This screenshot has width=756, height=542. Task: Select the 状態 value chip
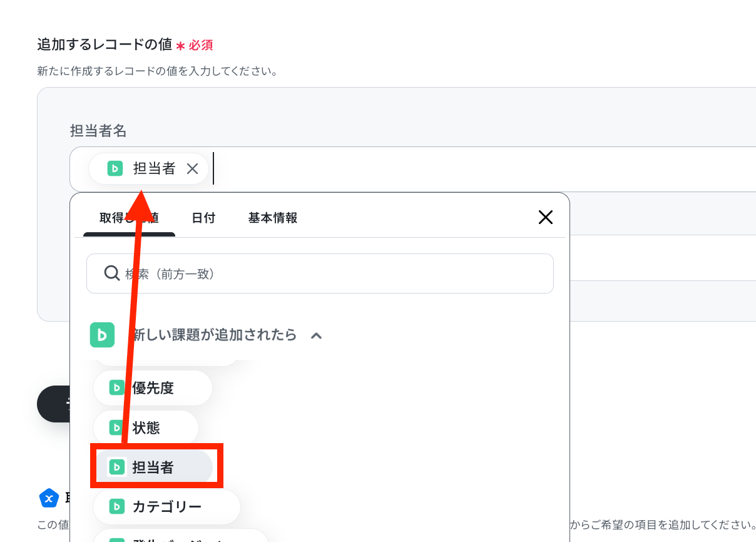pyautogui.click(x=146, y=428)
